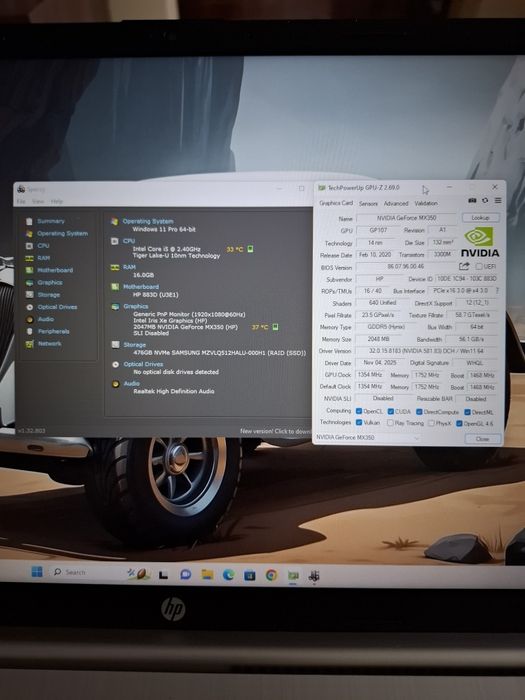Switch to the Validation tab in GPU-Z
This screenshot has width=525, height=700.
(x=426, y=204)
